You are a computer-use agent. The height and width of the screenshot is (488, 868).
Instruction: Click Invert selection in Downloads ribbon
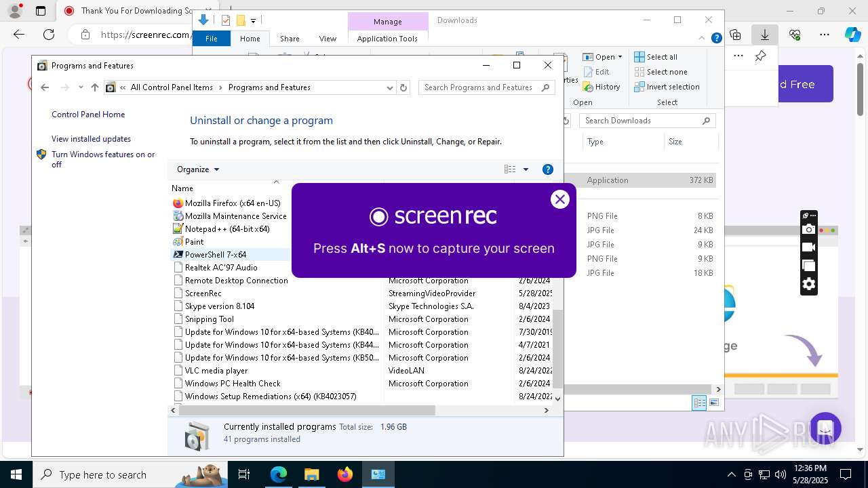667,87
